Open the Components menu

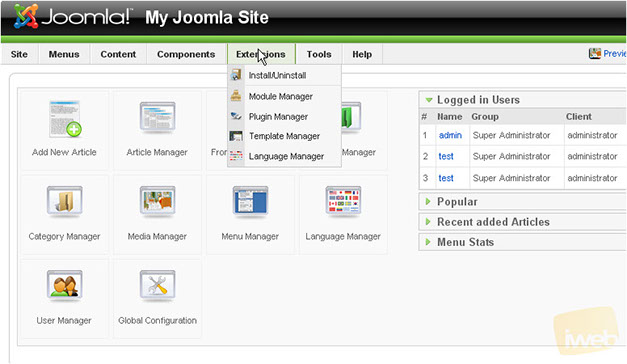click(x=186, y=54)
